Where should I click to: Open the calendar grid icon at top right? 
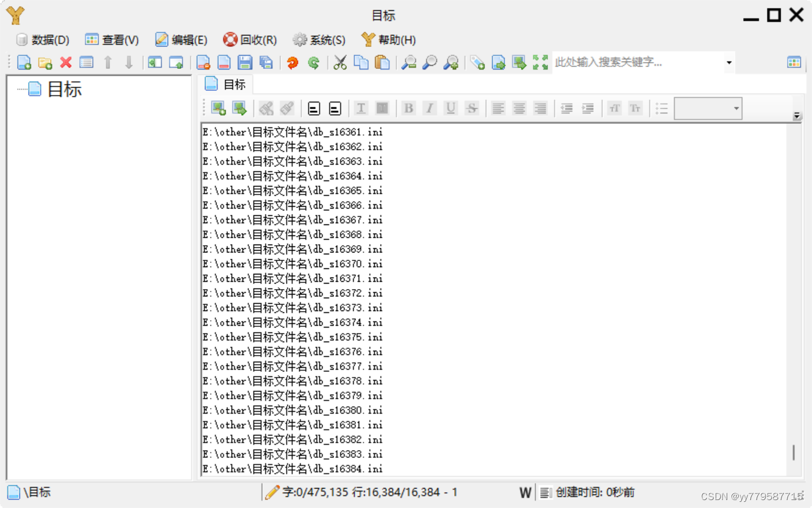(794, 62)
